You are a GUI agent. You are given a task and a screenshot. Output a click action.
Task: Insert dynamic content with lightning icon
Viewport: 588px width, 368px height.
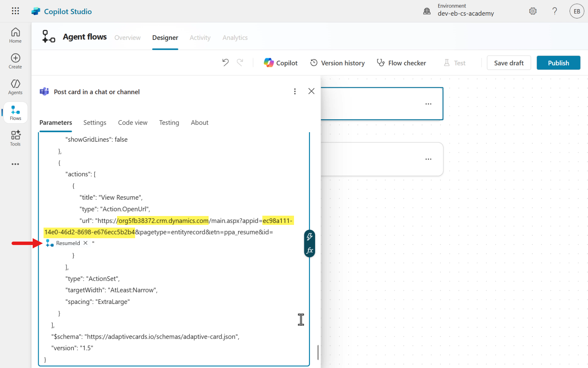[309, 236]
